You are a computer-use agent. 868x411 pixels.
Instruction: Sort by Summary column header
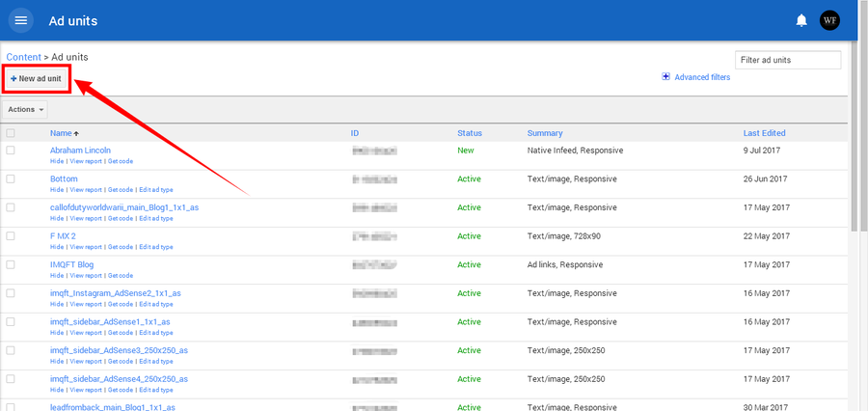(545, 133)
